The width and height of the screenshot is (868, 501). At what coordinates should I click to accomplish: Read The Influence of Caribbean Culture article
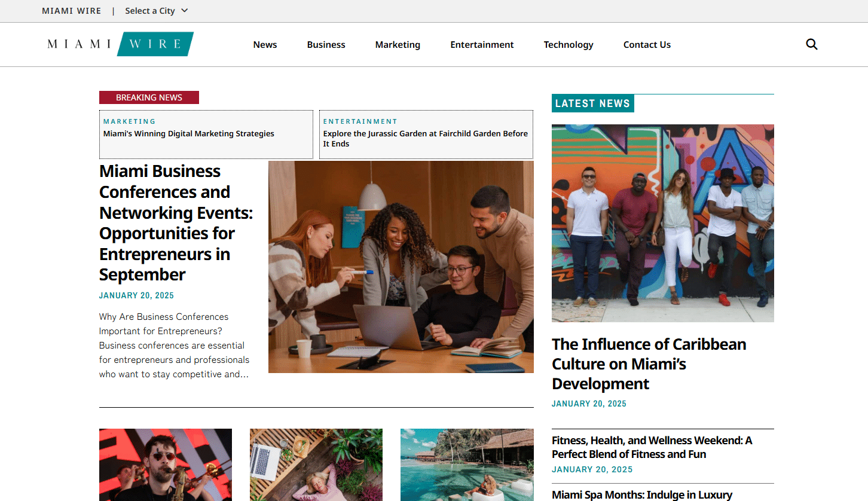point(649,364)
